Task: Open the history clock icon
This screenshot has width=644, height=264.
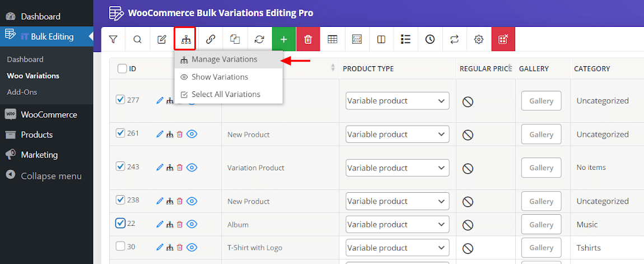Action: click(x=430, y=39)
